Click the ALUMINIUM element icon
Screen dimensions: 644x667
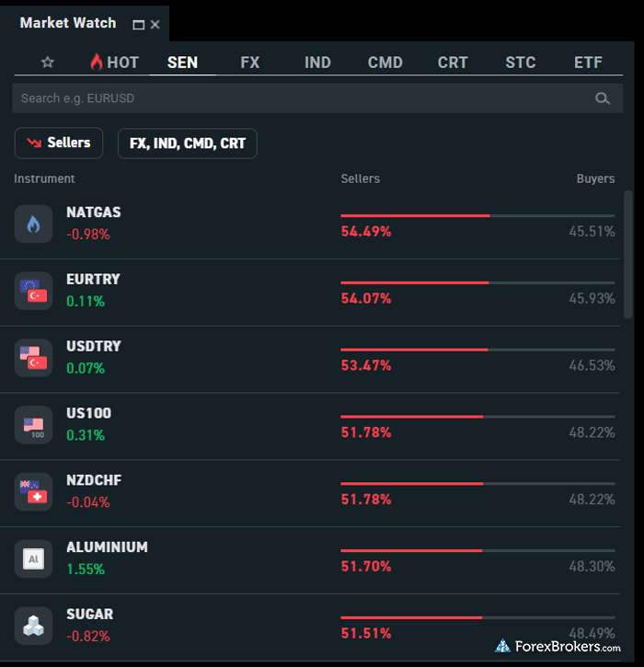click(33, 558)
